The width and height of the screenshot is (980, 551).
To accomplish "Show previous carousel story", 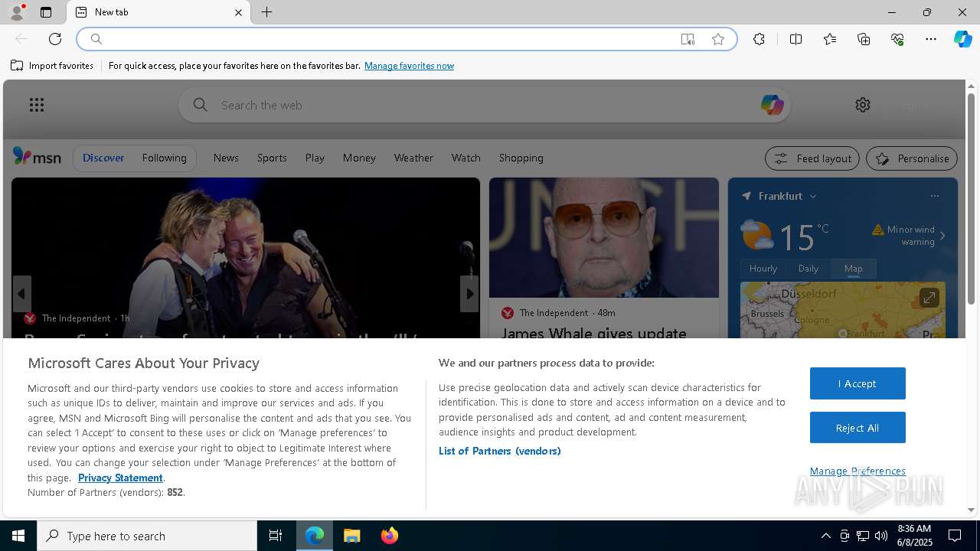I will click(x=21, y=294).
